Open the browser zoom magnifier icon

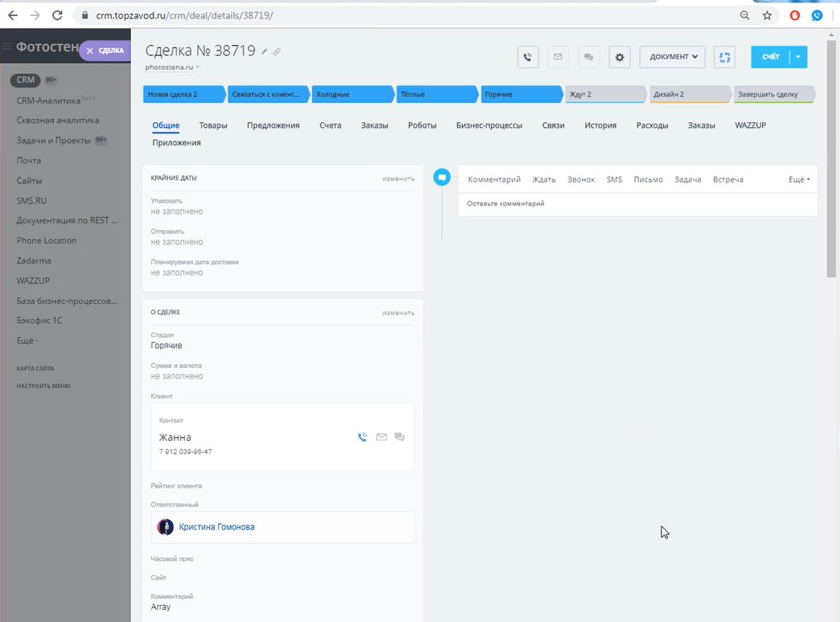pyautogui.click(x=744, y=15)
